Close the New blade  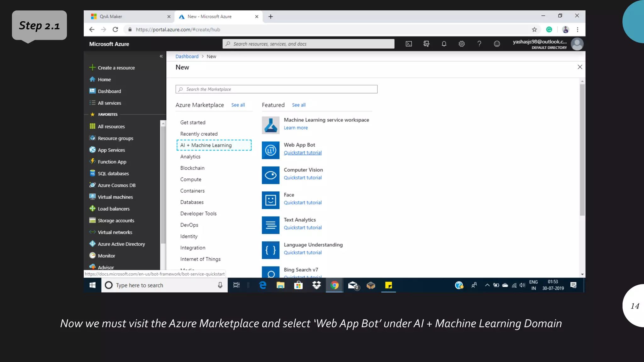(x=580, y=67)
